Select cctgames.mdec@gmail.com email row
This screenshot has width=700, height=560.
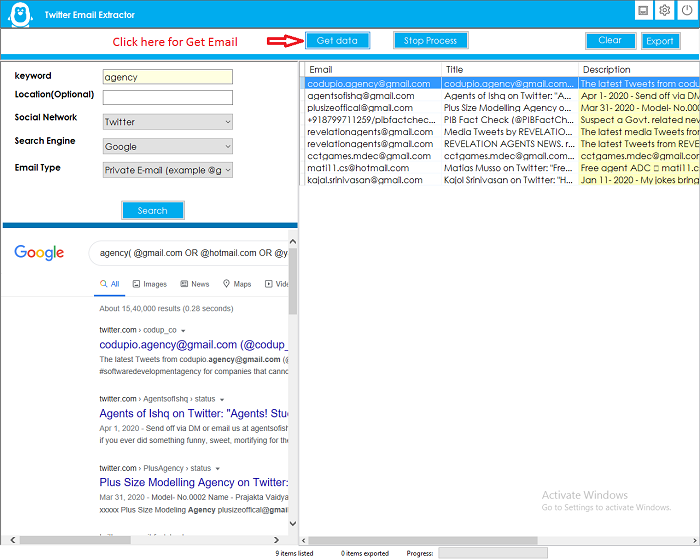373,156
